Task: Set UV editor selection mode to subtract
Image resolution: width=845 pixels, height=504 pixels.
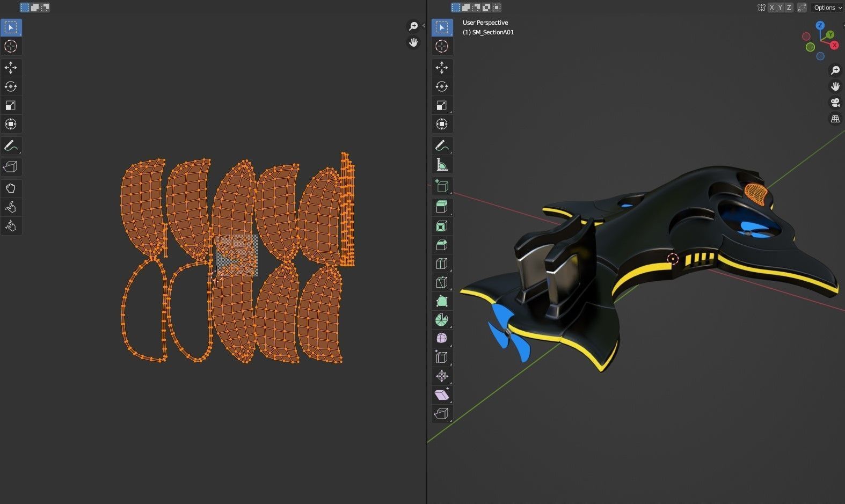Action: 45,8
